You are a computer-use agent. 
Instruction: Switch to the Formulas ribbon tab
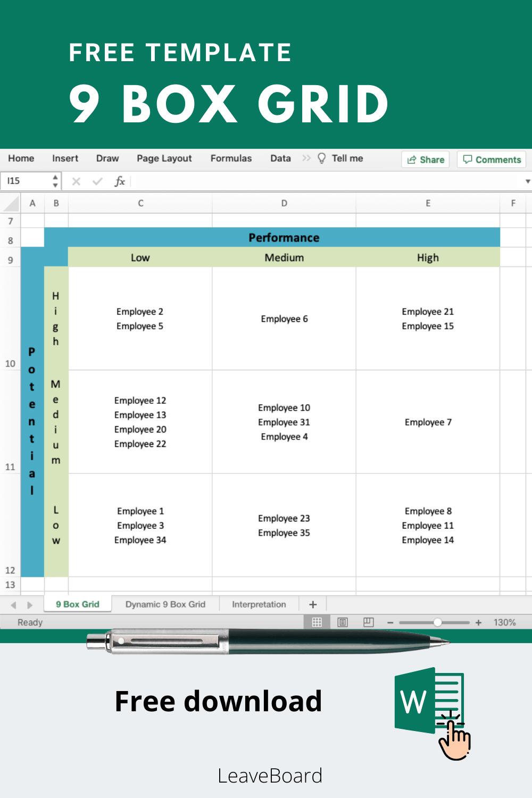(231, 158)
